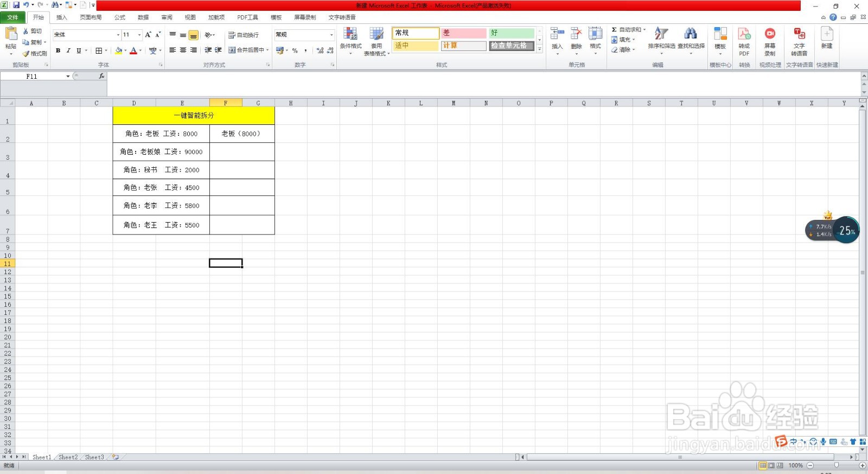Toggle the highlighted middle vertical alignment button
The height and width of the screenshot is (474, 868).
tap(194, 35)
